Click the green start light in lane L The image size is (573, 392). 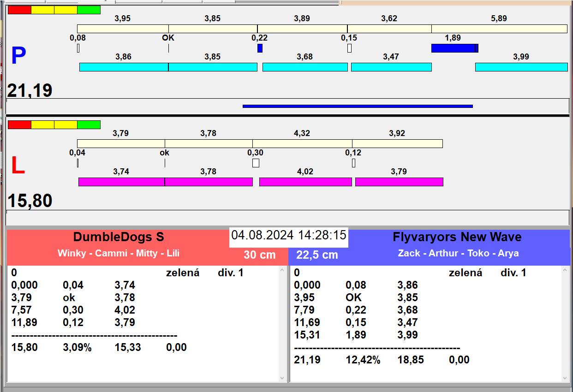(x=89, y=125)
